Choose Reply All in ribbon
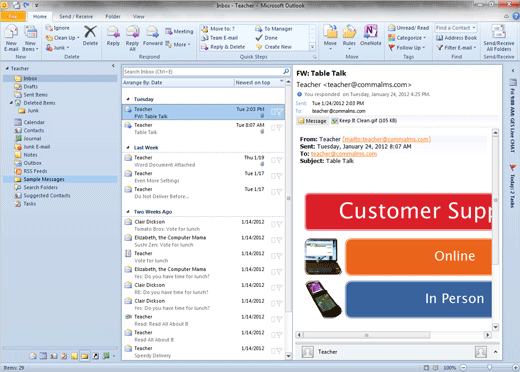The height and width of the screenshot is (372, 520). coord(132,38)
